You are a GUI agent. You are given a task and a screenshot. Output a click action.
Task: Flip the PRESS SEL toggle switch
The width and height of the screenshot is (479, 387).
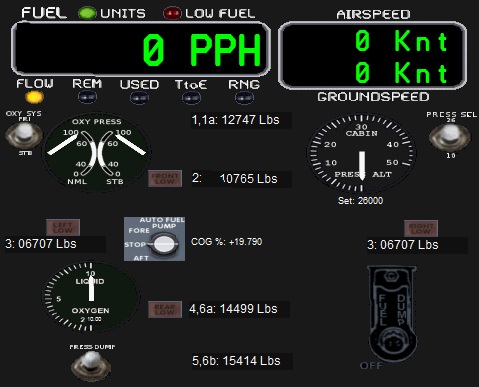pos(450,137)
